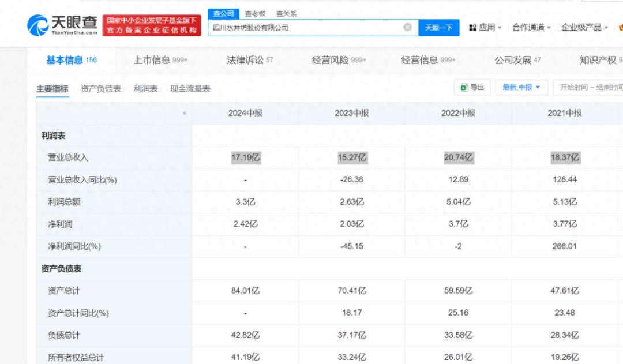Select the 资产总计同比(%) row label
623x364 pixels.
pos(78,313)
